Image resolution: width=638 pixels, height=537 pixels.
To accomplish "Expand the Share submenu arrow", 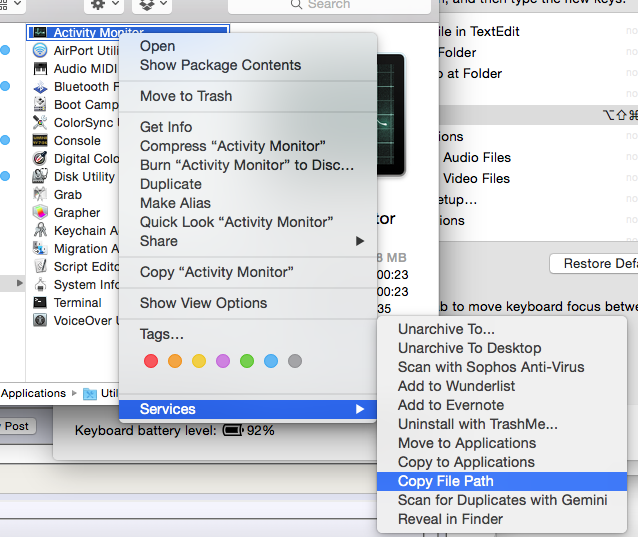I will pos(359,241).
